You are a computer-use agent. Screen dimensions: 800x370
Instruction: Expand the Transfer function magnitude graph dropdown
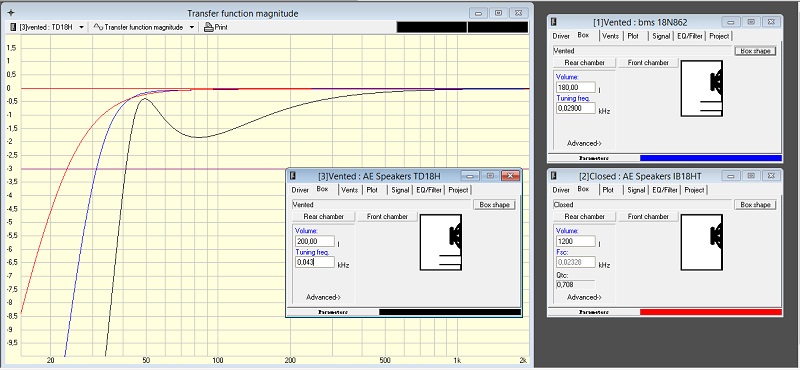click(192, 28)
